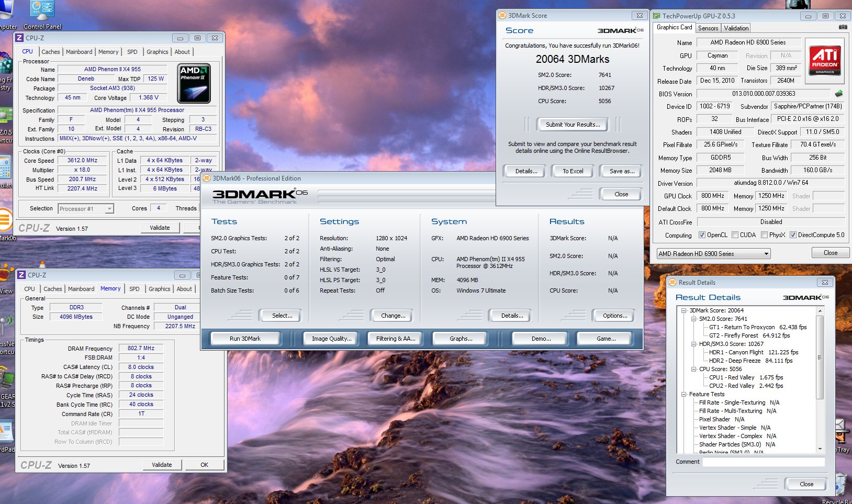The image size is (852, 504).
Task: Click the ATI Radeon logo in GPU-Z
Action: click(x=825, y=60)
